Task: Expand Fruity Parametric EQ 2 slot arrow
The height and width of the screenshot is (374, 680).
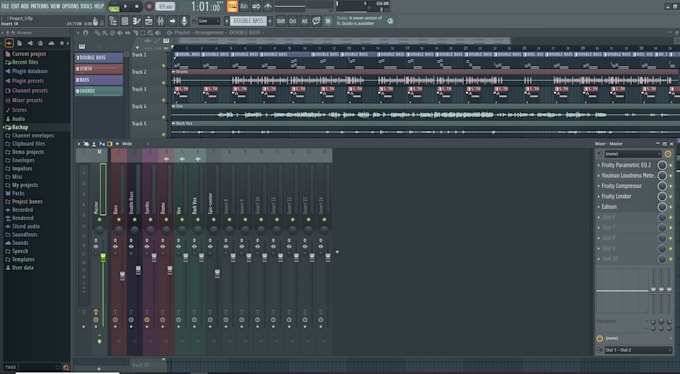Action: click(x=599, y=165)
